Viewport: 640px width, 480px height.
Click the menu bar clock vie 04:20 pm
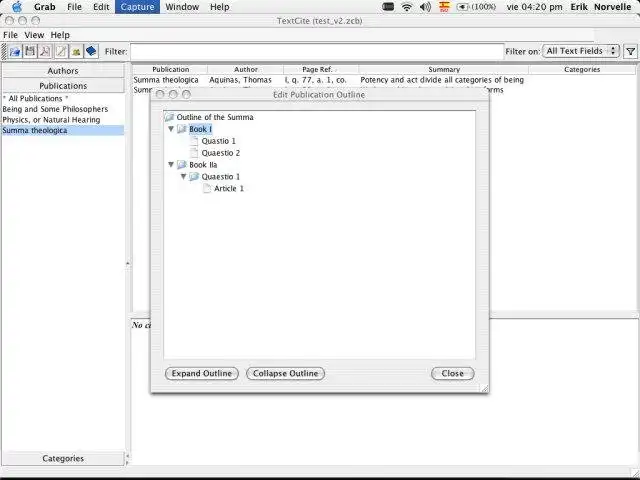click(x=534, y=7)
